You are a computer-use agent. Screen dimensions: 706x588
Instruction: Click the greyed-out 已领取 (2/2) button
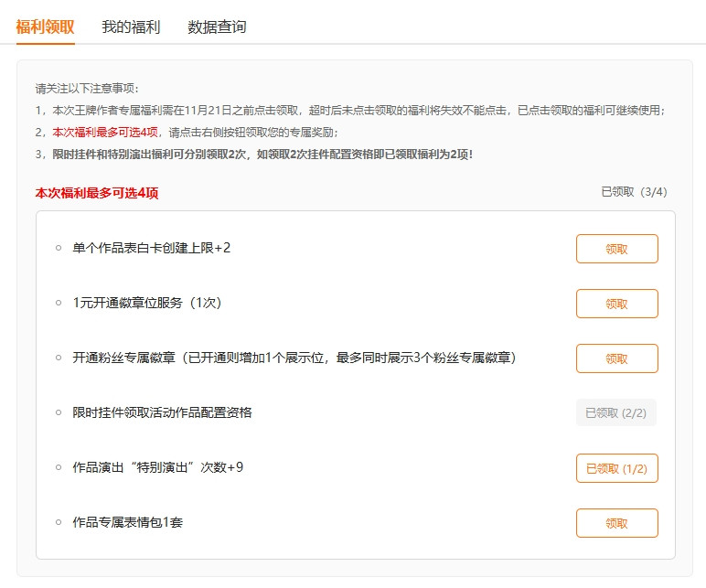pyautogui.click(x=616, y=413)
